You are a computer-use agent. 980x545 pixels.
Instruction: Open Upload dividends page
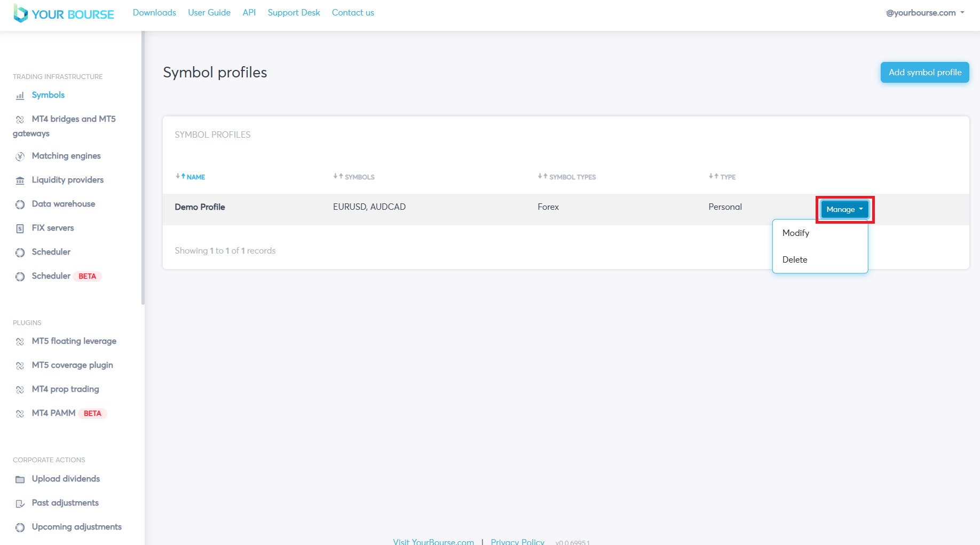(66, 479)
